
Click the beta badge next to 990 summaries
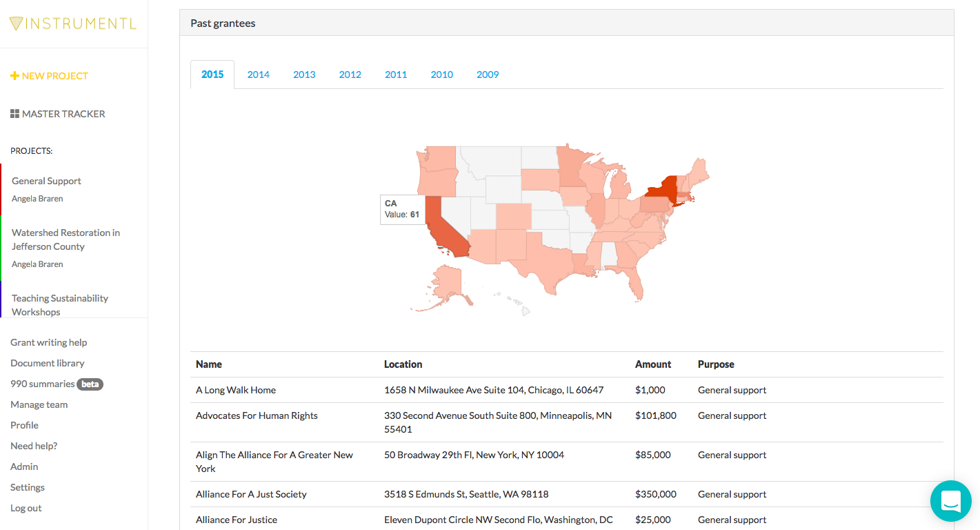pos(90,384)
